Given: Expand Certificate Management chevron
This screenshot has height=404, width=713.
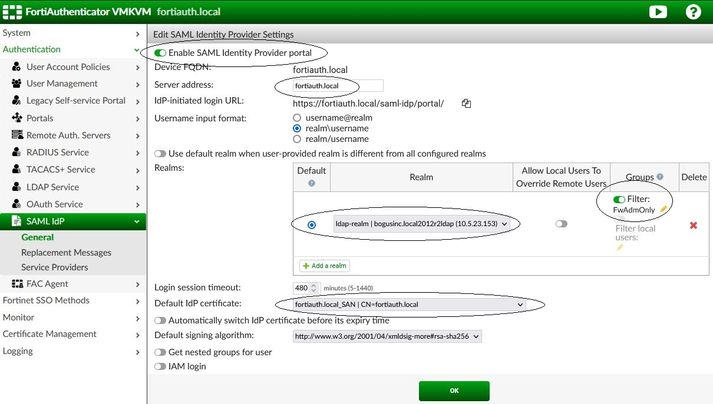Looking at the screenshot, I should point(137,335).
